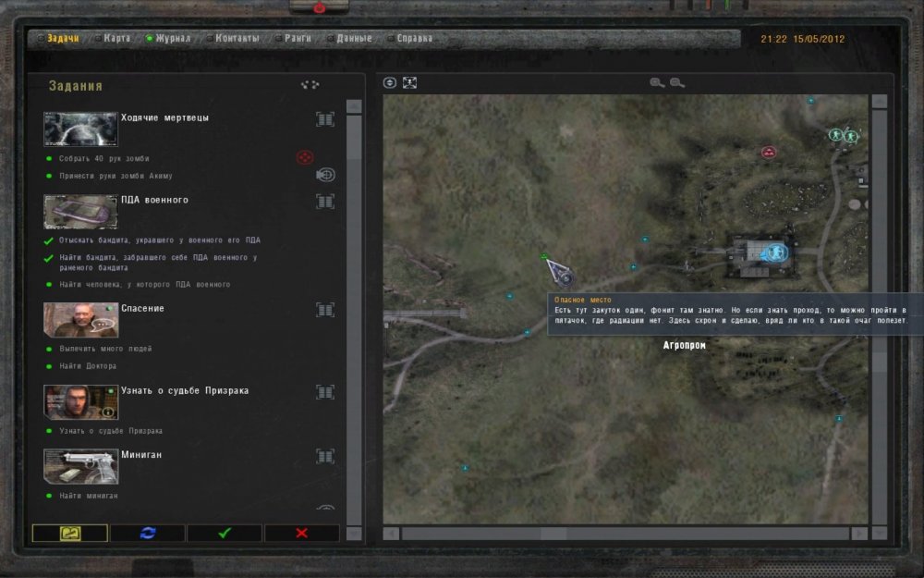
Task: Open description icon for Узнать о судьбе Призрака
Action: point(325,392)
